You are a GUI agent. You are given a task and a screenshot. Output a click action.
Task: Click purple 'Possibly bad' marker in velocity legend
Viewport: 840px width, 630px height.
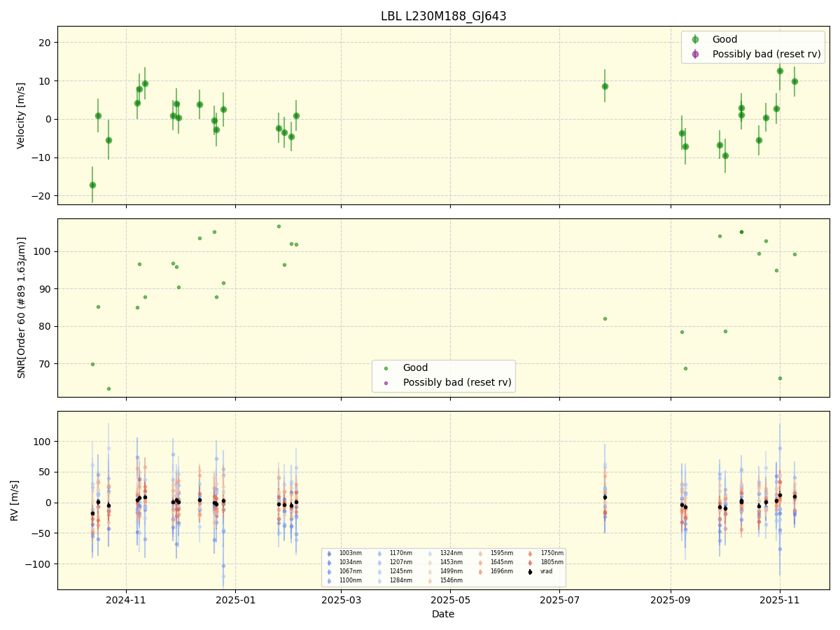695,54
